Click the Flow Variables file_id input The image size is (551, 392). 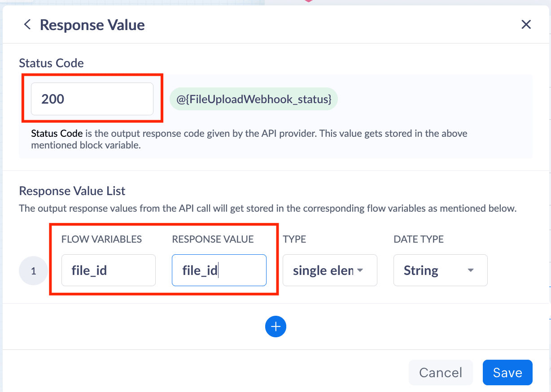click(108, 270)
